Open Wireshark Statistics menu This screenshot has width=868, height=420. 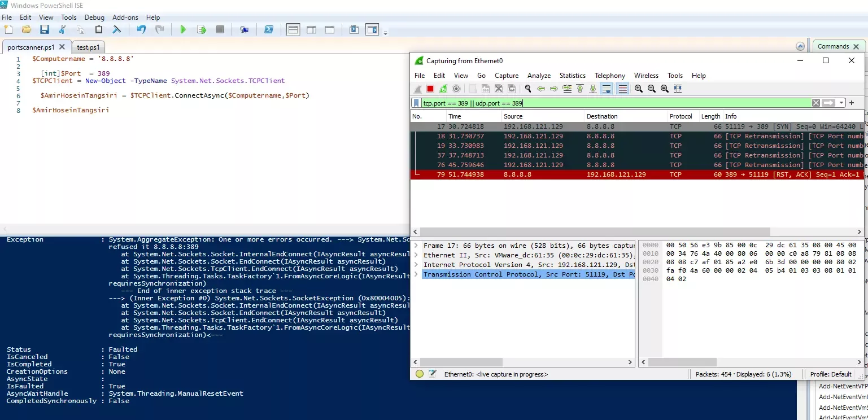[572, 76]
